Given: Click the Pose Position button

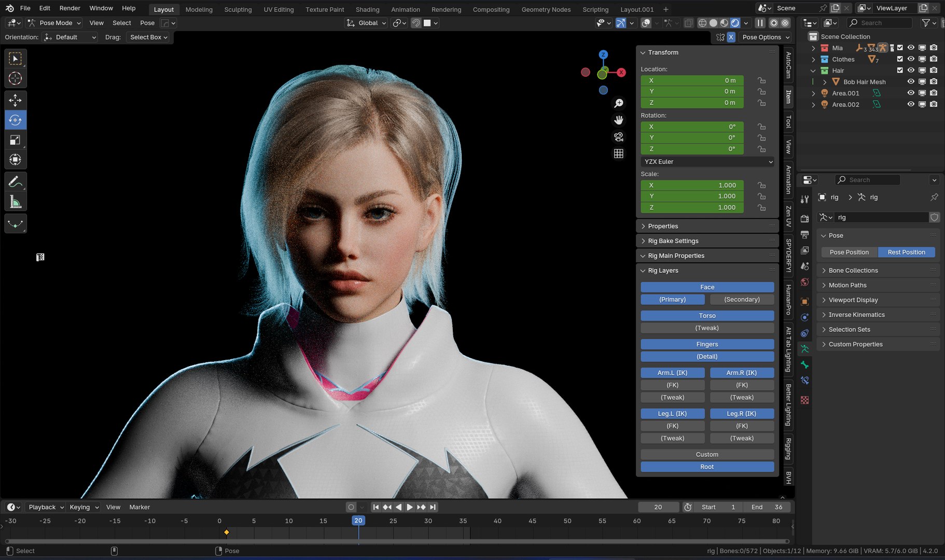Looking at the screenshot, I should coord(849,253).
